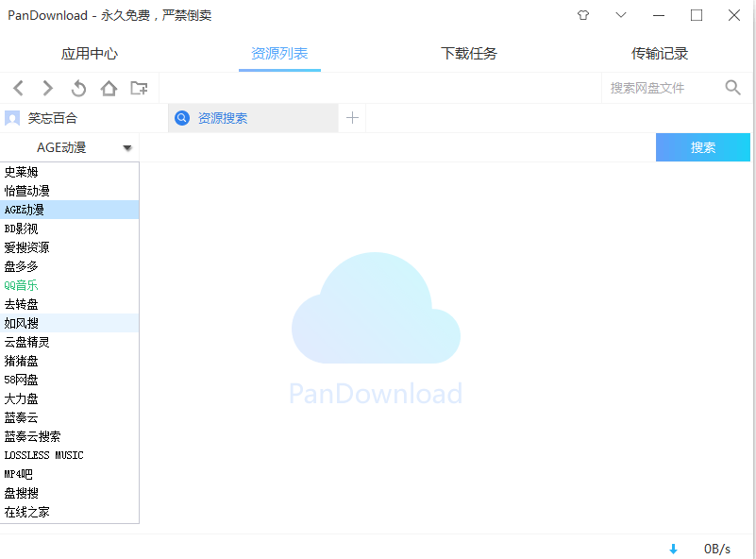Open the title bar dropdown chevron menu

click(621, 15)
